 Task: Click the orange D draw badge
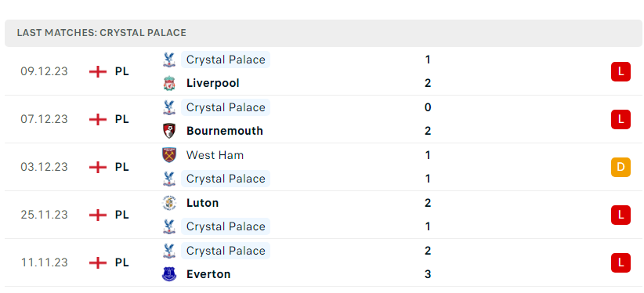pos(620,167)
